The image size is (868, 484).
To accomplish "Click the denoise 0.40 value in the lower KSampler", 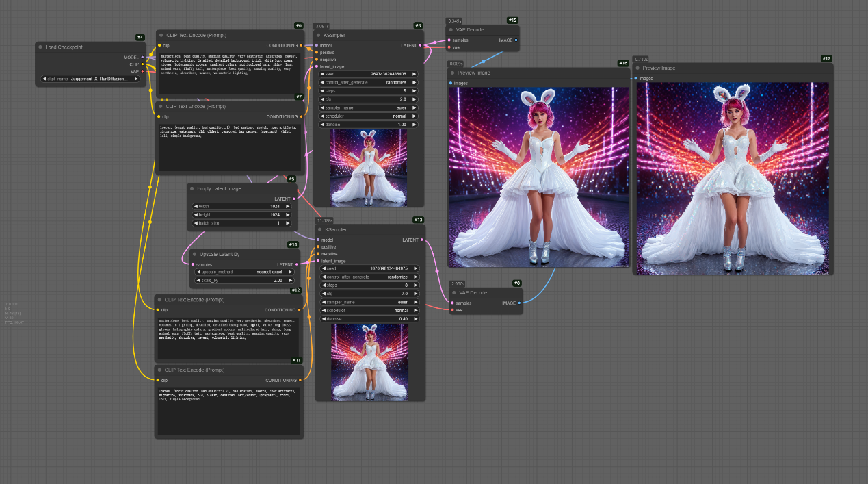I will click(x=369, y=319).
